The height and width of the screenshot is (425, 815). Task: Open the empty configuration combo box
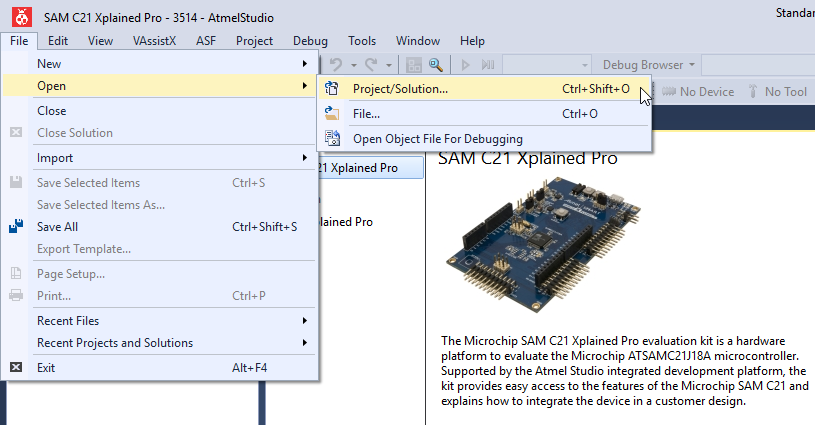click(x=547, y=64)
